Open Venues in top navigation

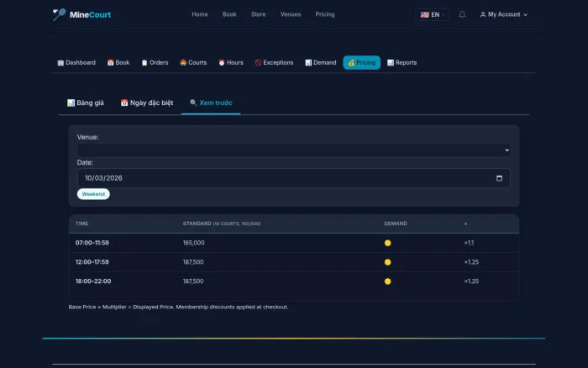pyautogui.click(x=291, y=14)
